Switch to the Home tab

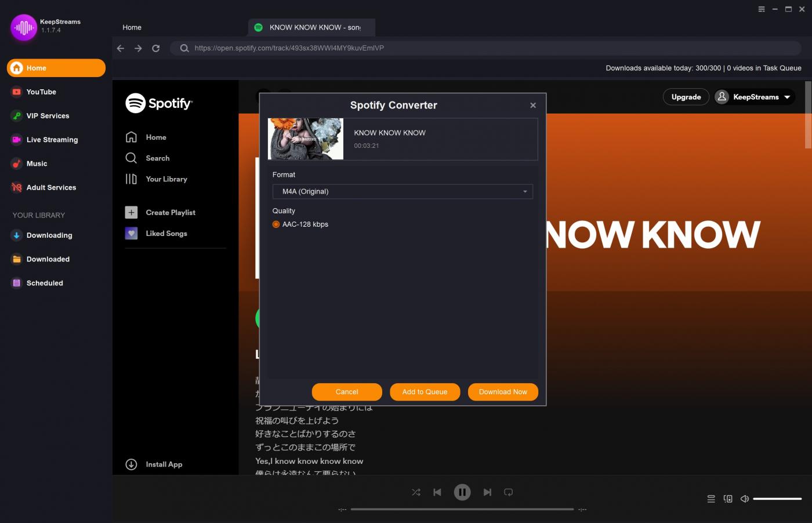[132, 27]
